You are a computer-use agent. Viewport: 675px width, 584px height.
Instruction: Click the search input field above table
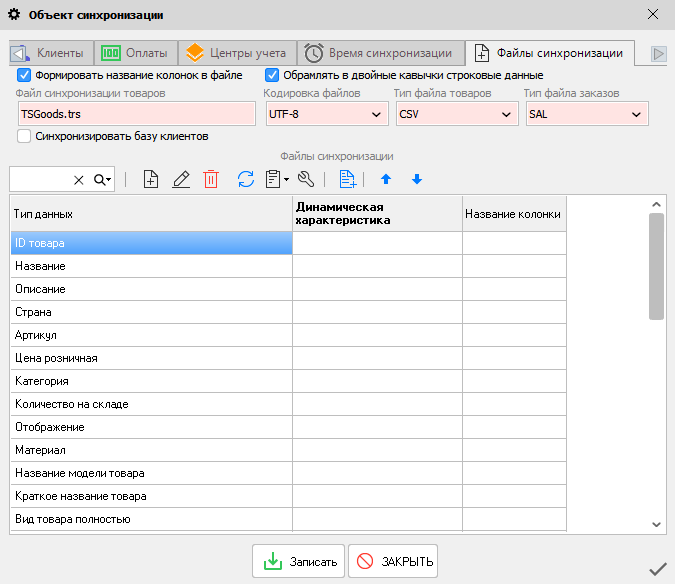point(40,179)
